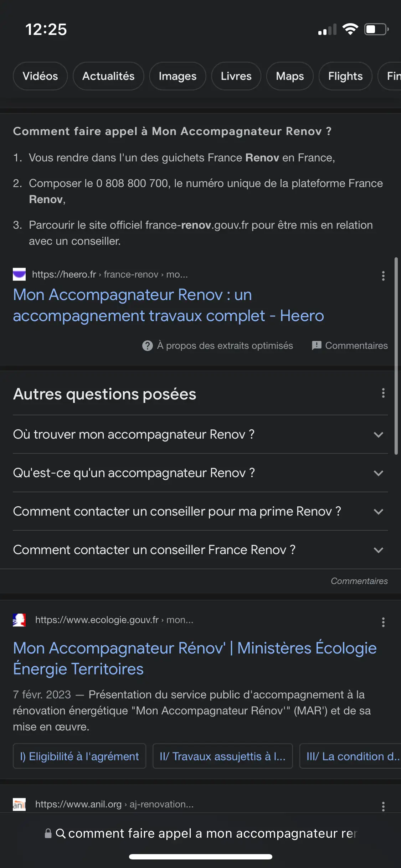The width and height of the screenshot is (401, 868).
Task: Click the ecologie.gouv.fr favicon
Action: point(20,620)
